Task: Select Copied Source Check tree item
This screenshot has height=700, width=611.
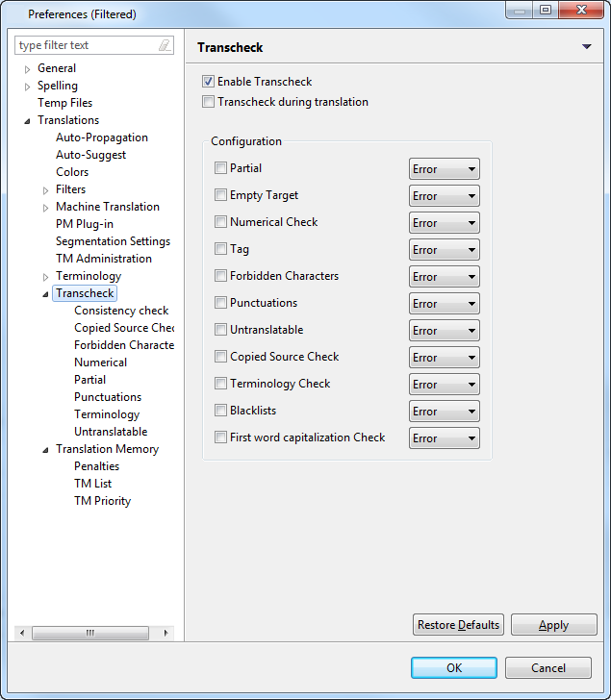Action: click(x=124, y=328)
